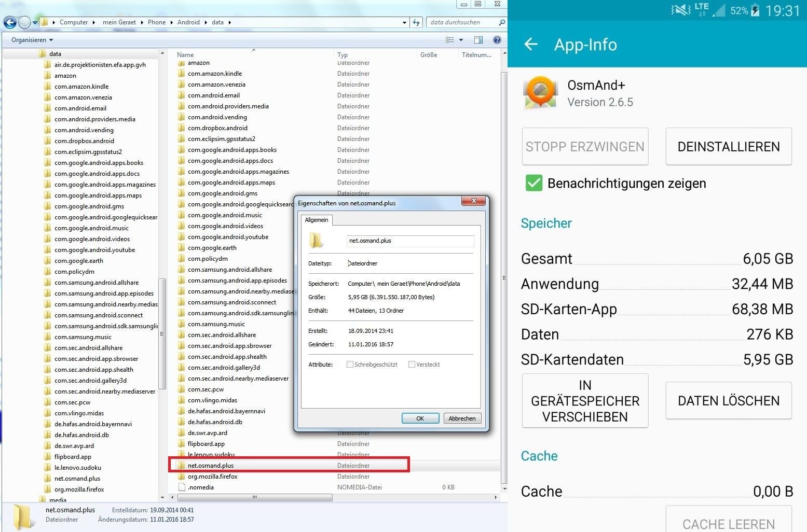Image resolution: width=807 pixels, height=532 pixels.
Task: Click horizontal scrollbar of file list
Action: pyautogui.click(x=255, y=497)
